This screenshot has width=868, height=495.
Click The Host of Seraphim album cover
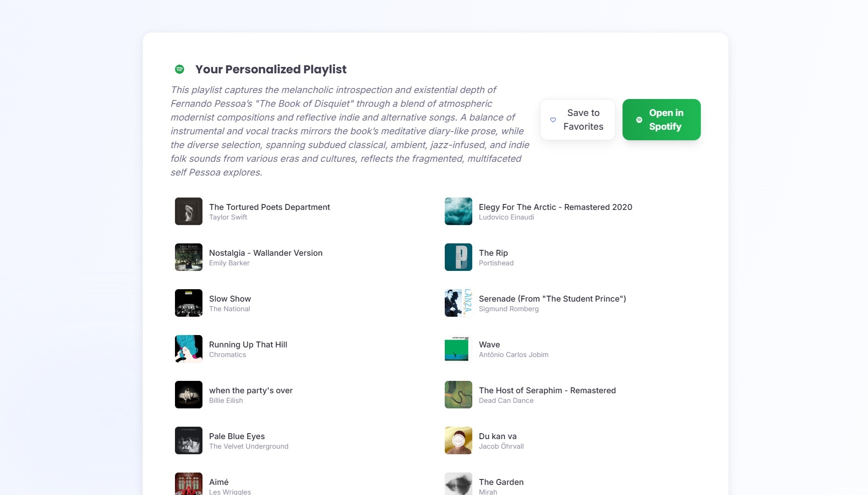click(459, 395)
